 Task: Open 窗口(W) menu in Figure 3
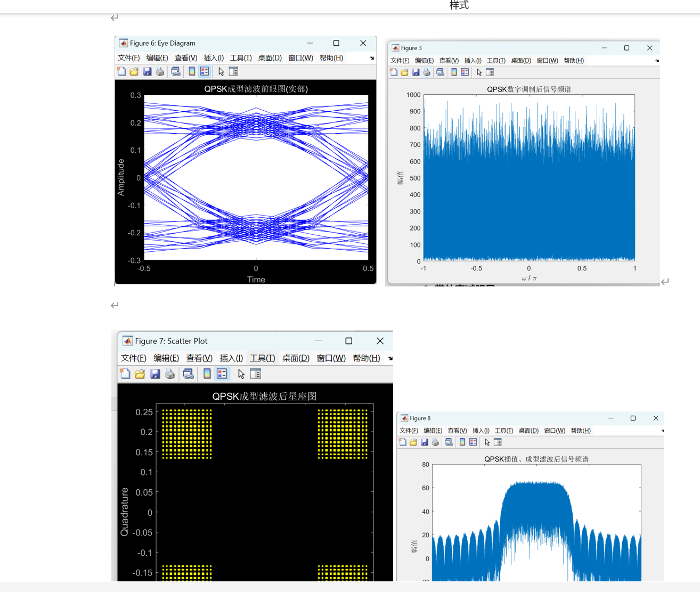coord(547,61)
